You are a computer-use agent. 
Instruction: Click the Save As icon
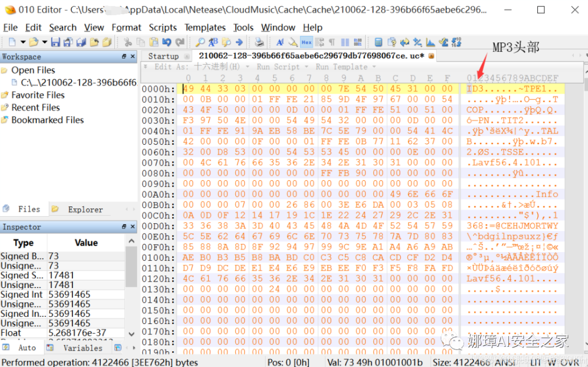click(x=68, y=42)
